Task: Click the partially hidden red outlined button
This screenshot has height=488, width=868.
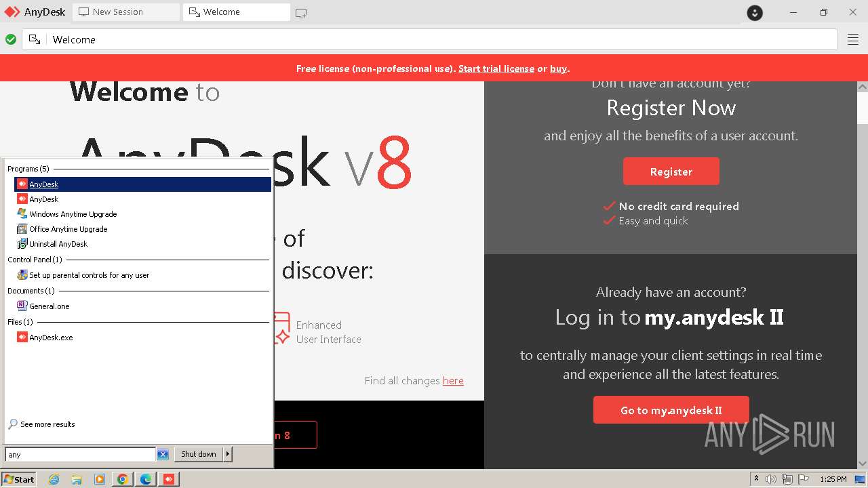Action: [x=296, y=434]
